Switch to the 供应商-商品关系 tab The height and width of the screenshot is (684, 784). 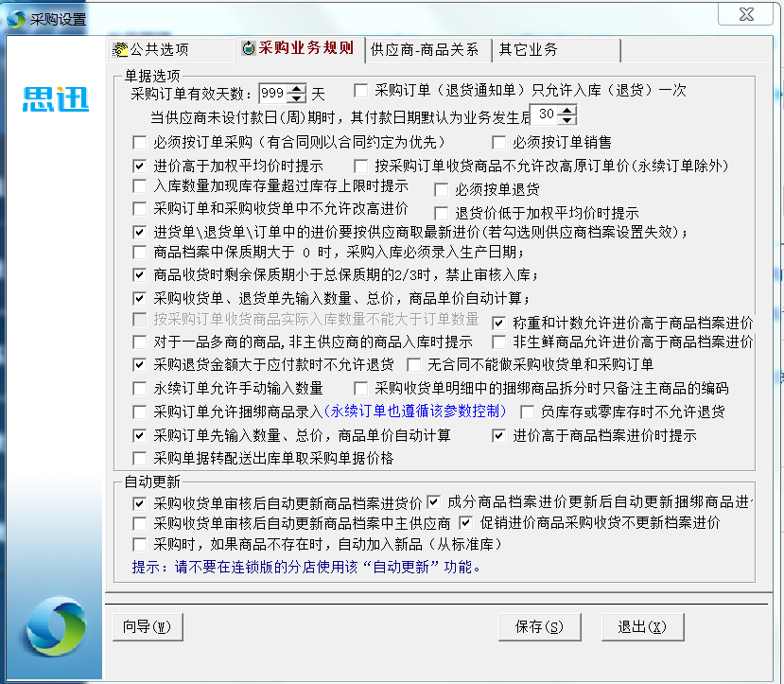tap(425, 50)
